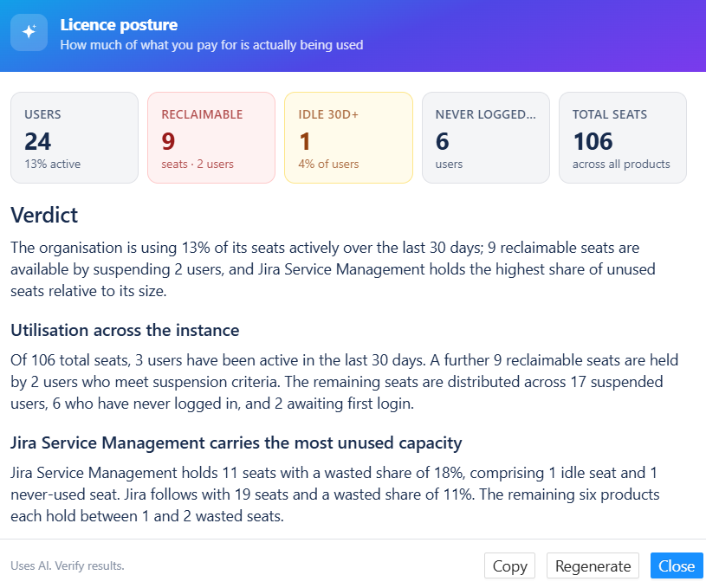Click the 'Utilisation across the instance' heading

[125, 331]
